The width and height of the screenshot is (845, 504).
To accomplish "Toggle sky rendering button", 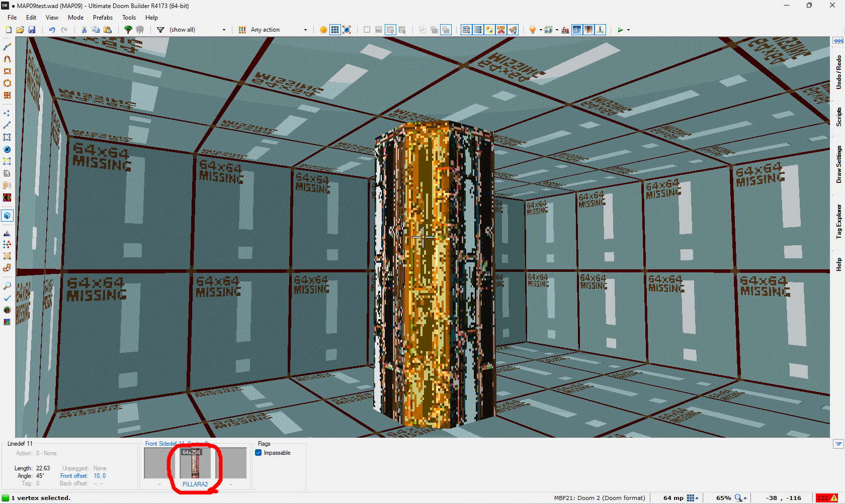I will click(577, 30).
